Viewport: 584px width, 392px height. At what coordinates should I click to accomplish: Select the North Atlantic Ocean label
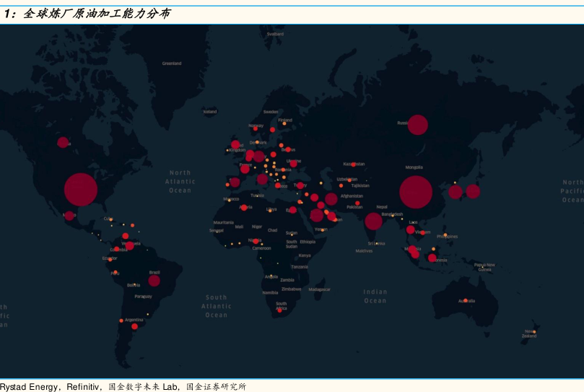180,181
